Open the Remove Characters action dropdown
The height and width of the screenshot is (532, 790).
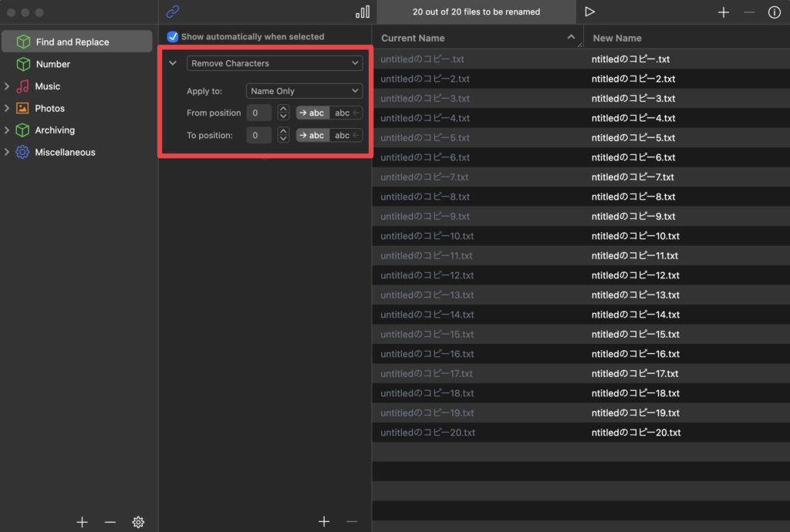tap(274, 63)
